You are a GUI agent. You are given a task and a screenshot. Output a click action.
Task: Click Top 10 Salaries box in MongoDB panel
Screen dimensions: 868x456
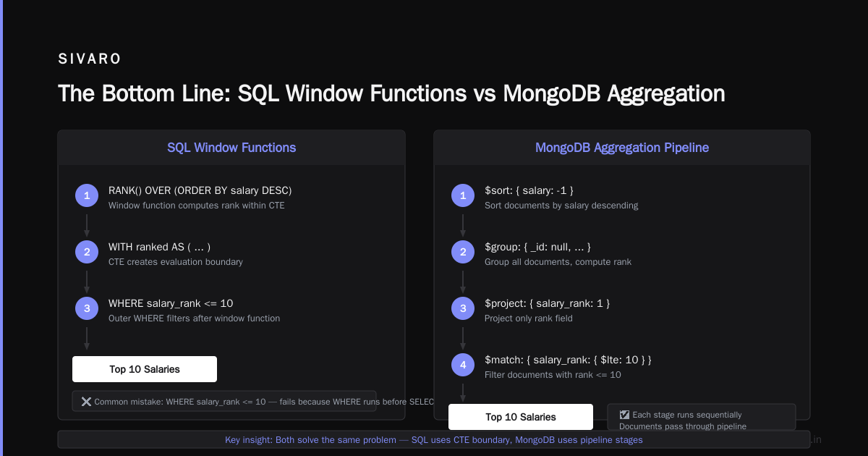[521, 417]
